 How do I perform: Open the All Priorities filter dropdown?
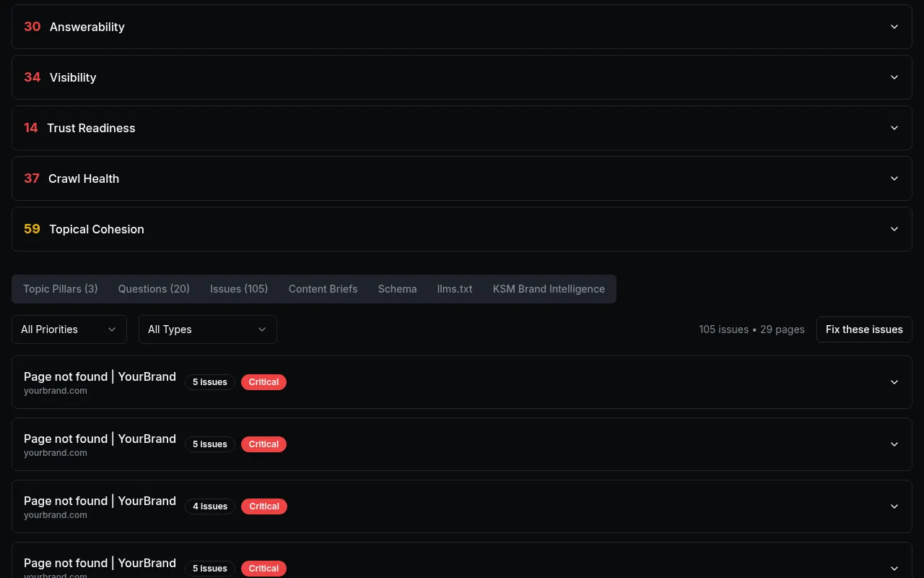pos(69,329)
